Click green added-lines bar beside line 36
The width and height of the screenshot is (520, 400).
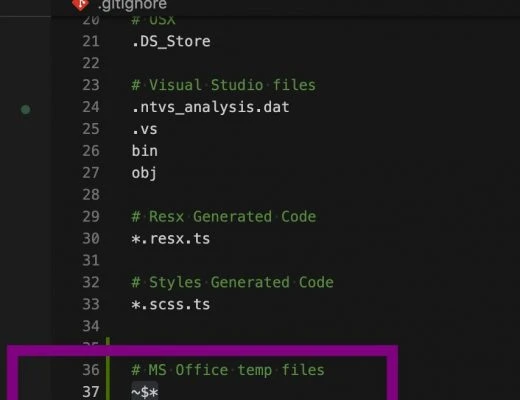pos(108,370)
